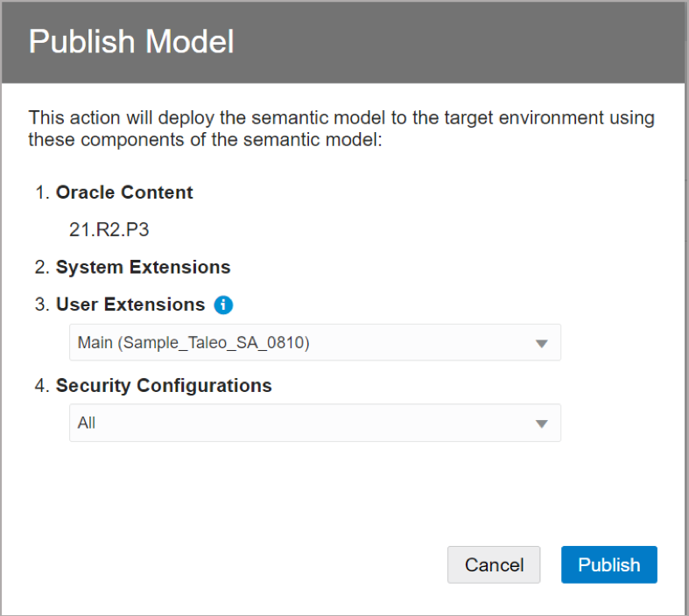The width and height of the screenshot is (689, 616).
Task: Cancel the Publish Model dialog
Action: pos(494,564)
